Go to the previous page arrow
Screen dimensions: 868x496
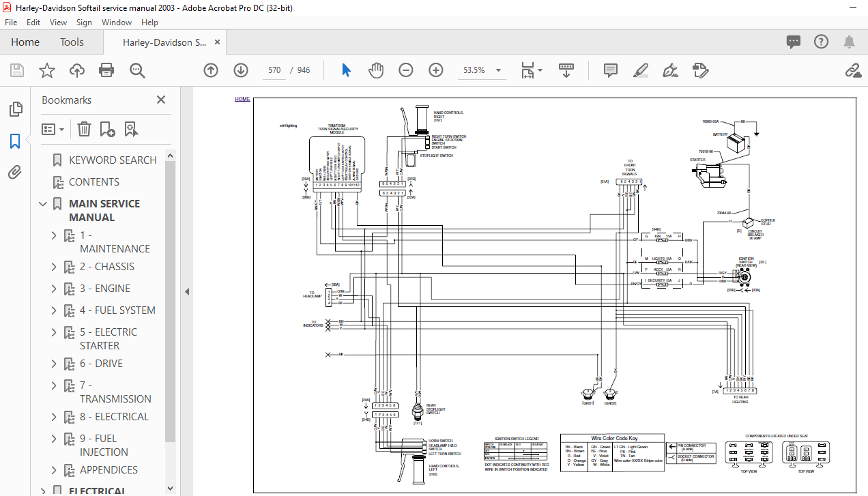click(211, 70)
